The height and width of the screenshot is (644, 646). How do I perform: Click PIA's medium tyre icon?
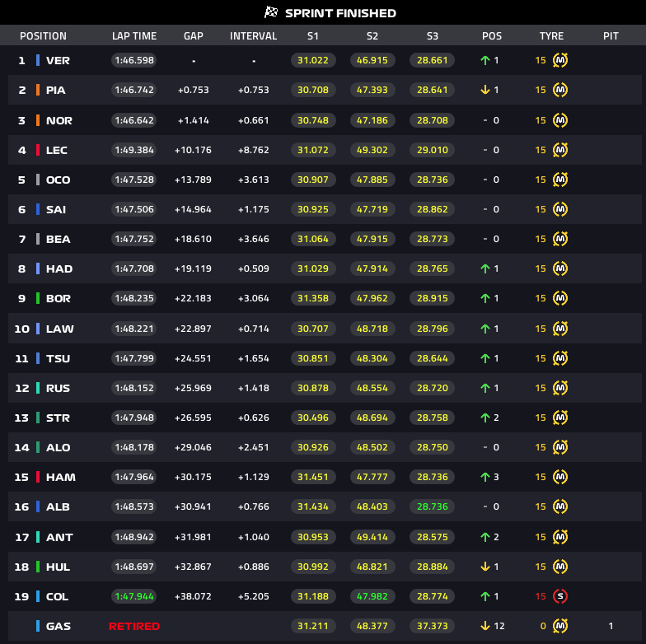560,90
